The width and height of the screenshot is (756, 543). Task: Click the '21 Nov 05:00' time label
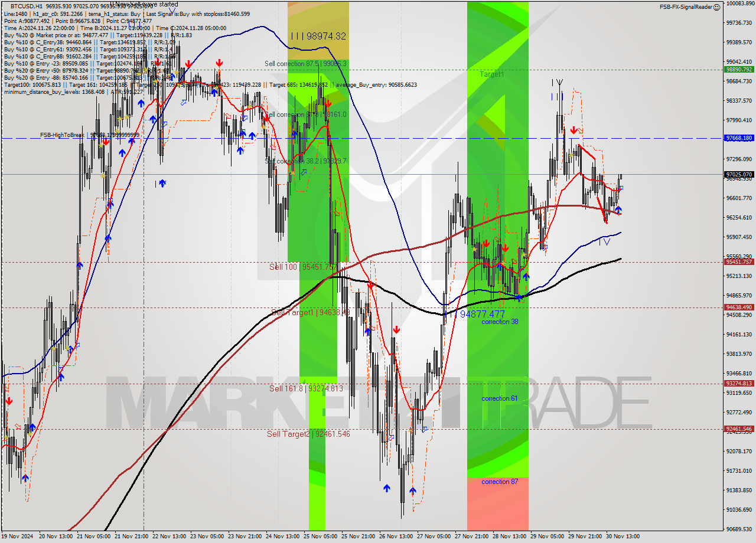(93, 537)
